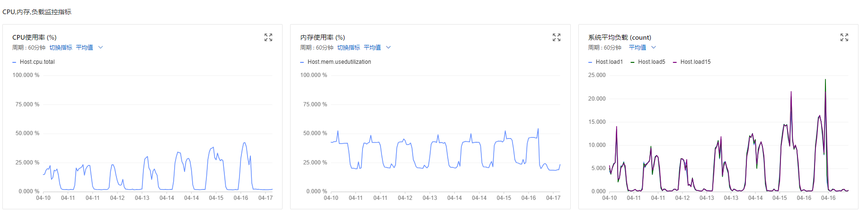Toggle the Host.cpu.total legend series
868x215 pixels.
[x=34, y=62]
